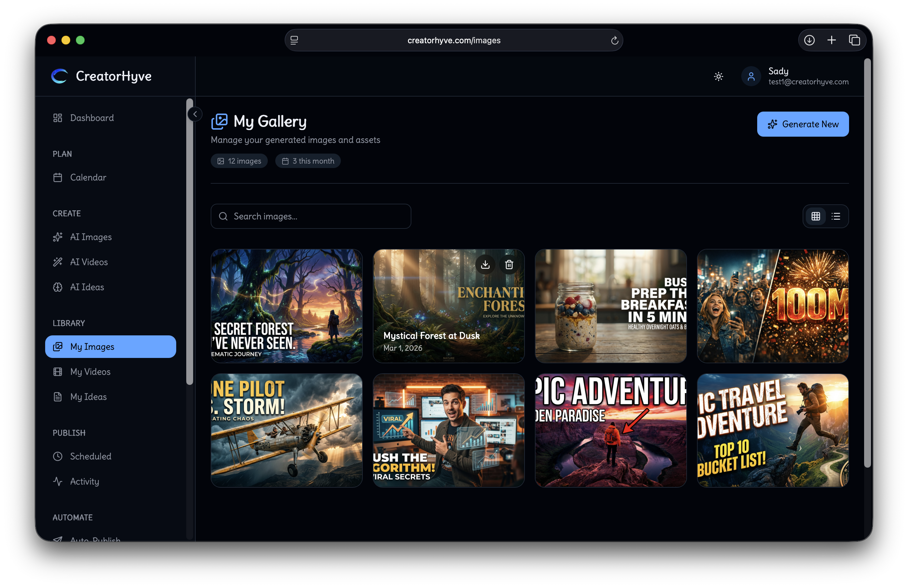
Task: Open AI Videos generator
Action: [x=89, y=262]
